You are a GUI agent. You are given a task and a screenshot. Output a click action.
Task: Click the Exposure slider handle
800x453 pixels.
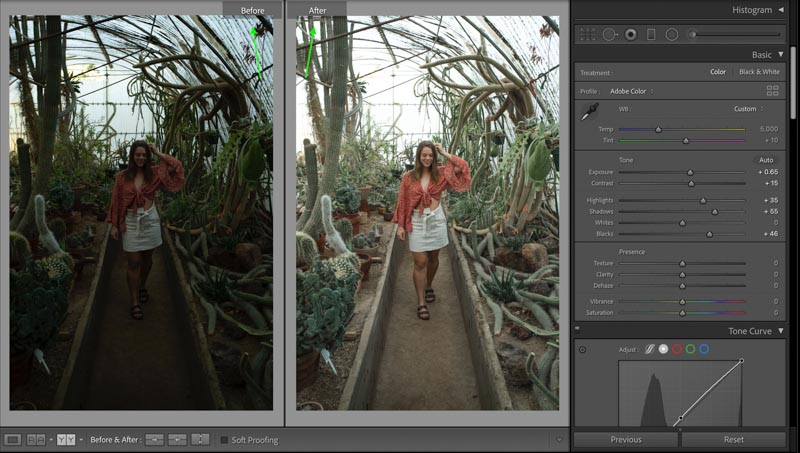pyautogui.click(x=690, y=172)
